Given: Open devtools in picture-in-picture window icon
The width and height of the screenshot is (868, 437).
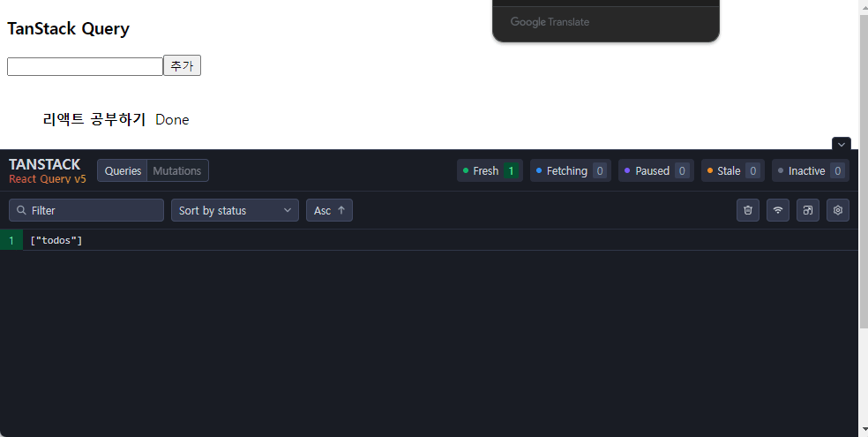Looking at the screenshot, I should pyautogui.click(x=808, y=210).
